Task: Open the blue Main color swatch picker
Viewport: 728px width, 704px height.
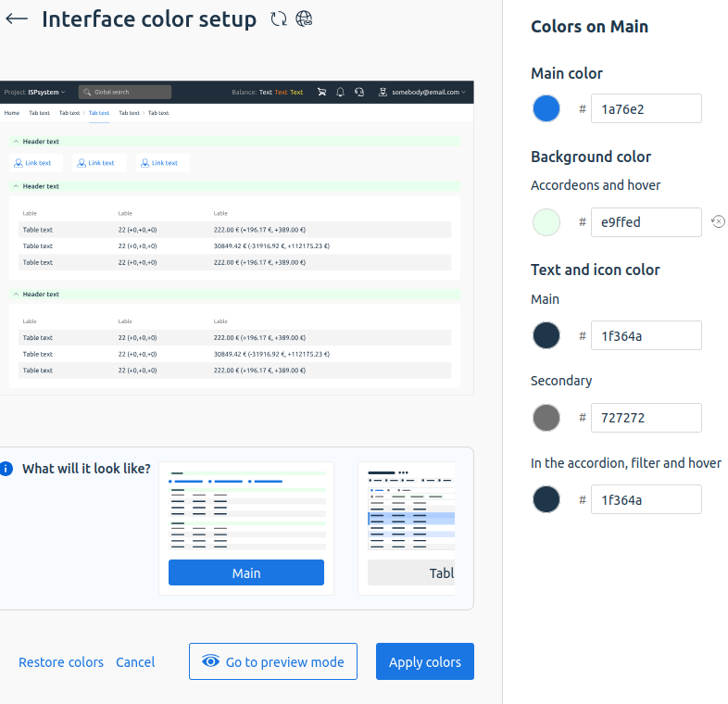Action: coord(546,108)
